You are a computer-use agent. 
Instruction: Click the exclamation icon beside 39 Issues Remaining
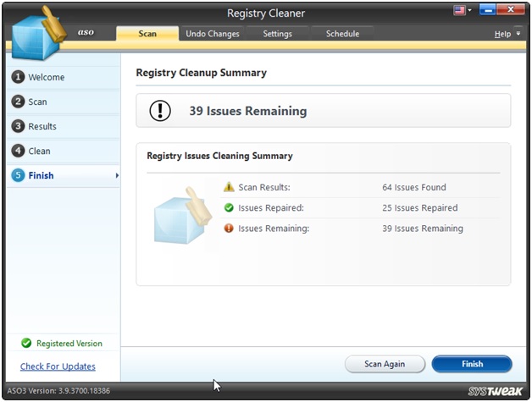(x=160, y=111)
